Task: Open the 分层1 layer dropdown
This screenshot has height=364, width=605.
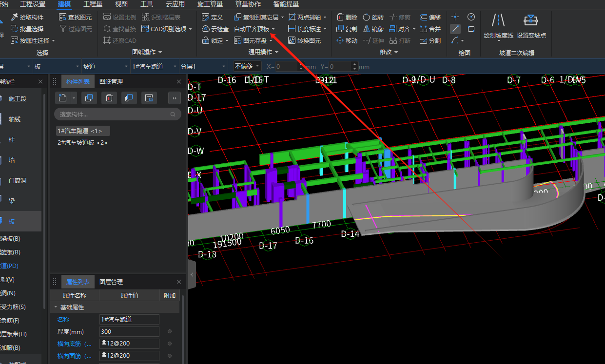Action: 202,66
